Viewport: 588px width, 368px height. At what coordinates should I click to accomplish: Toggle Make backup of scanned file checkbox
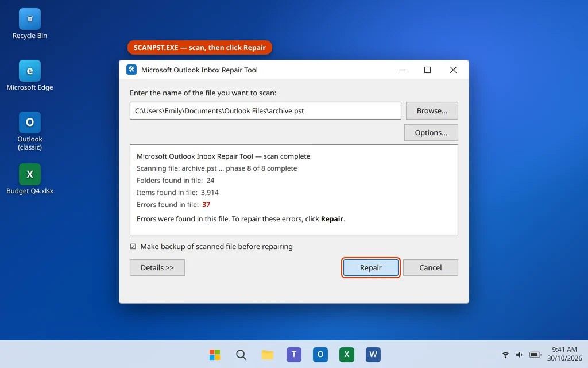[x=133, y=246]
